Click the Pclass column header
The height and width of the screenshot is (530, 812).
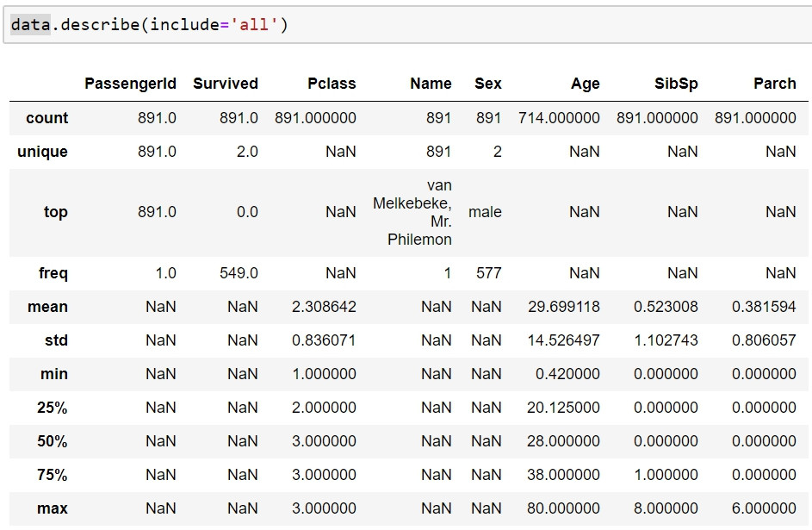(332, 84)
